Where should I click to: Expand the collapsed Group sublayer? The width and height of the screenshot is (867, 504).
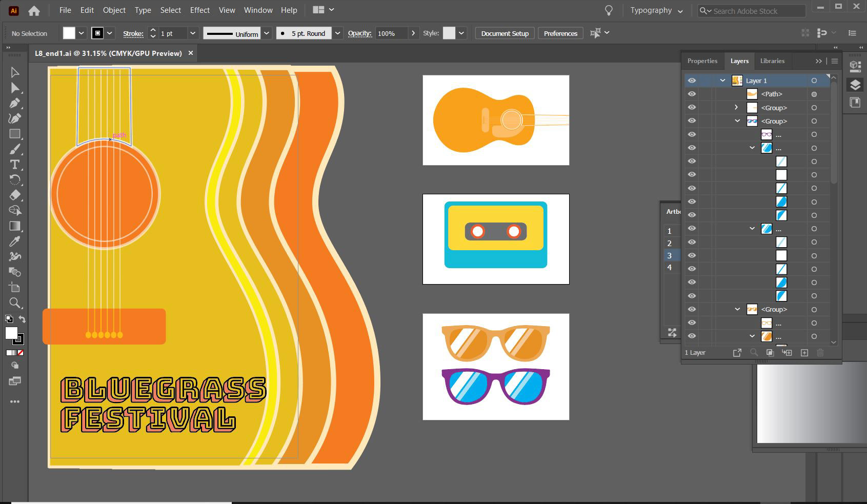(x=736, y=108)
